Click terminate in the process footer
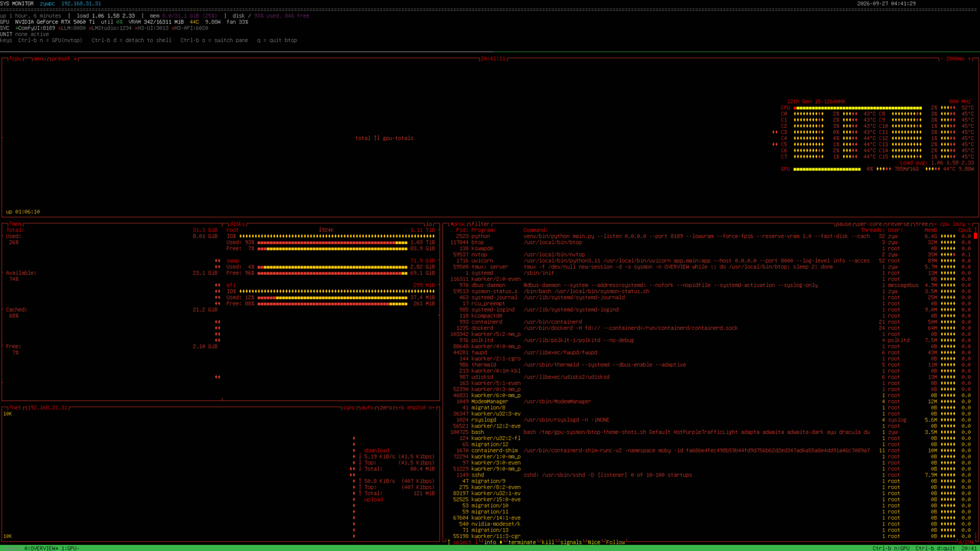Viewport: 980px width, 551px height. [522, 542]
